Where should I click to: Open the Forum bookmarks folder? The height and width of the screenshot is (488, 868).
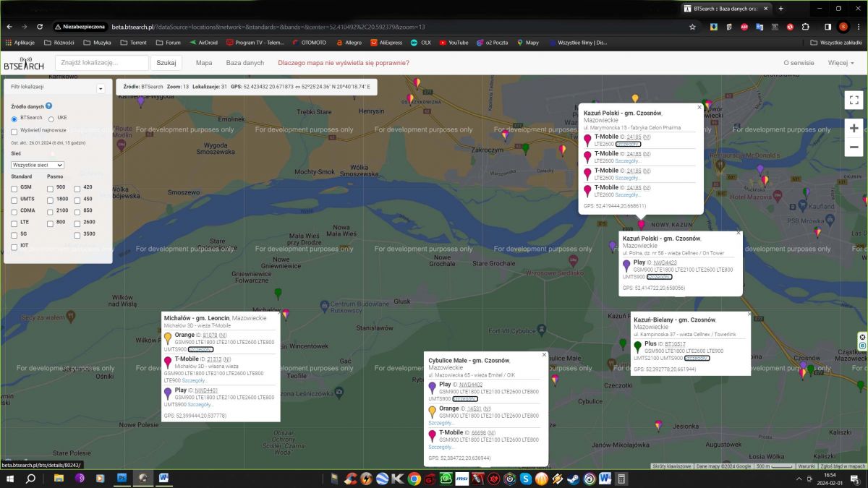tap(168, 43)
